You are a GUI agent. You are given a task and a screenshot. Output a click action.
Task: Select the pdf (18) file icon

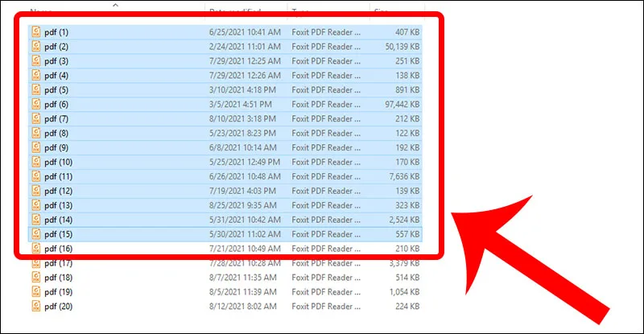tap(36, 278)
